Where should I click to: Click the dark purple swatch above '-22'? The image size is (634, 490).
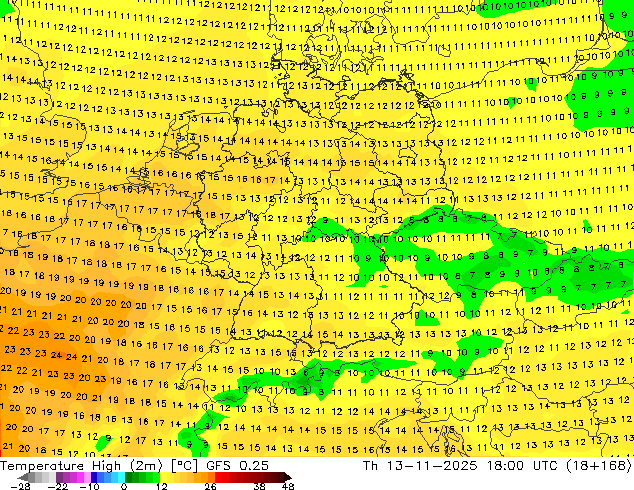coord(59,477)
